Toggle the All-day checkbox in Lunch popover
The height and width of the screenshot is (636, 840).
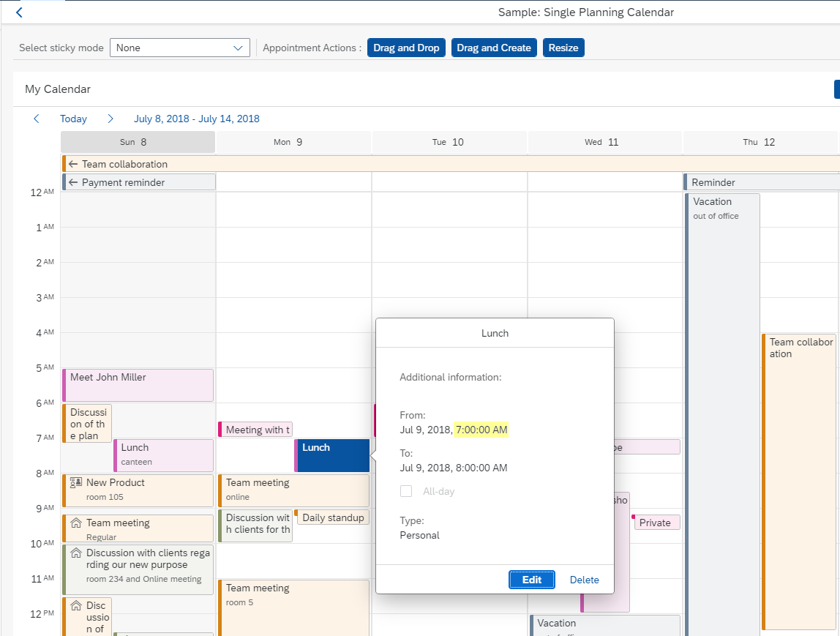[x=406, y=491]
